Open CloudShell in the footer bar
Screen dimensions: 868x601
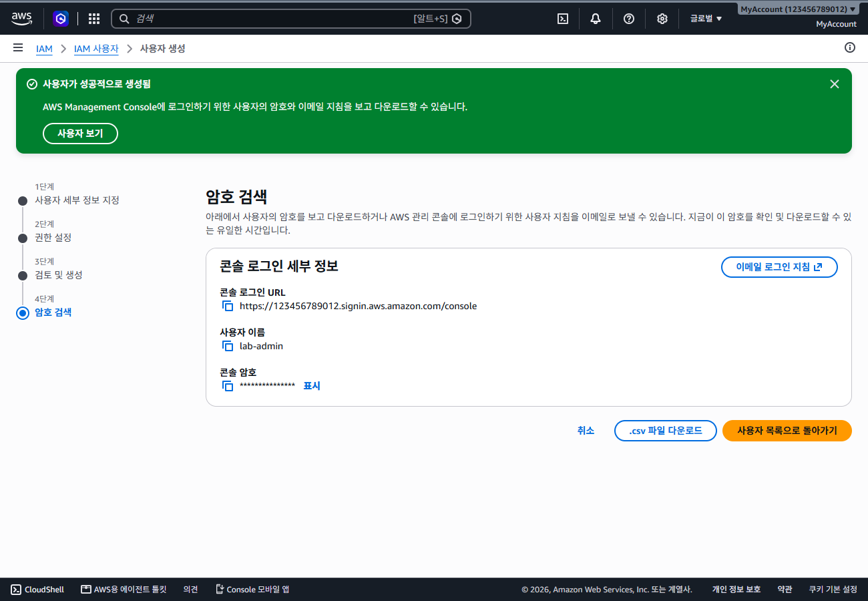click(x=37, y=590)
